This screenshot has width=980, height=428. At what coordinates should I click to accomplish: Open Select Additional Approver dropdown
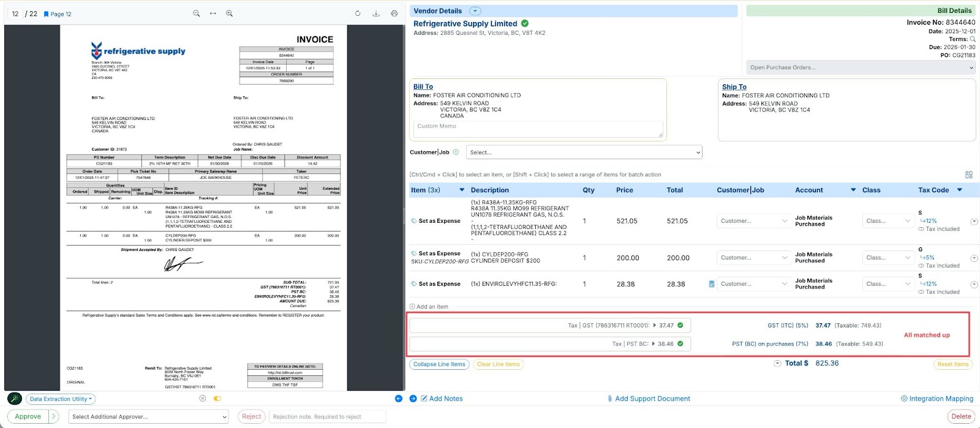[149, 416]
